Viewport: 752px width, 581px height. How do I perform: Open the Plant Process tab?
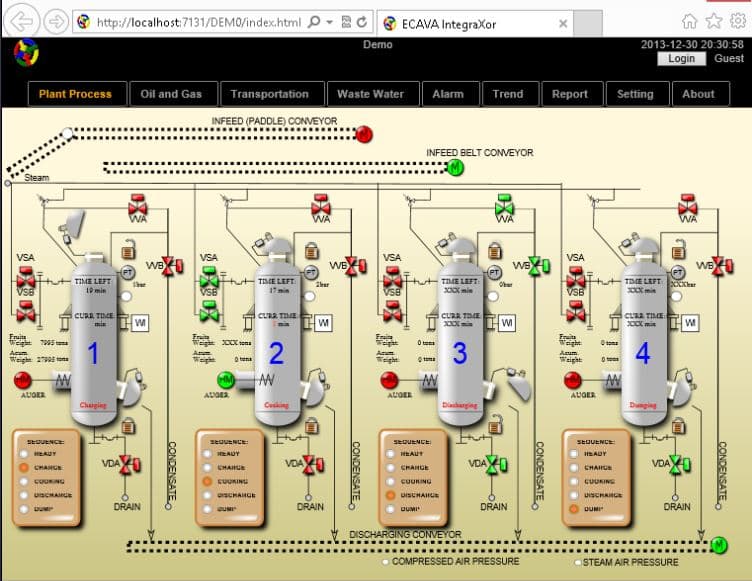pos(77,94)
